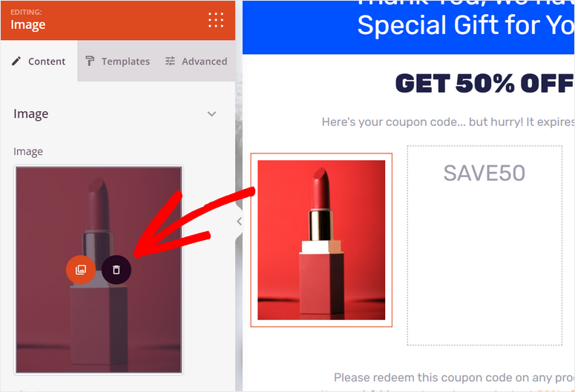The height and width of the screenshot is (392, 575).
Task: Select the Content tab label
Action: [x=47, y=62]
